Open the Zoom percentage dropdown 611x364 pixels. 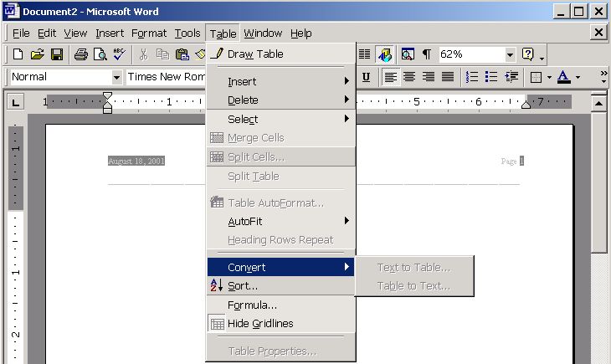[x=510, y=54]
